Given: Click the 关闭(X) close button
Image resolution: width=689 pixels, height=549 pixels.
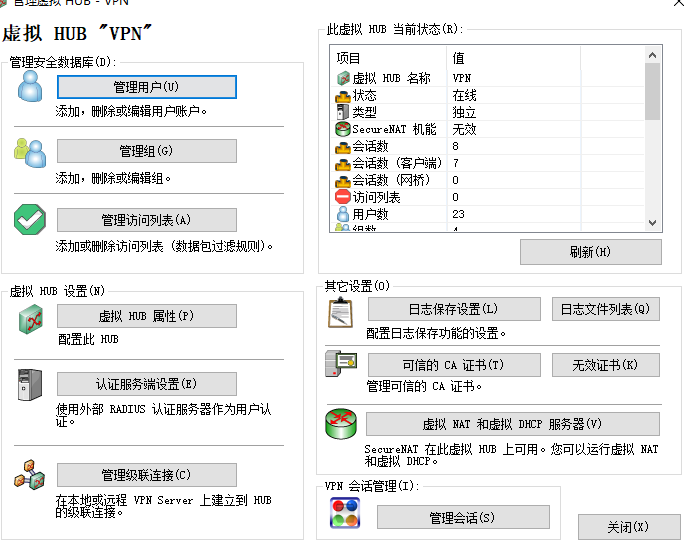Looking at the screenshot, I should click(629, 527).
